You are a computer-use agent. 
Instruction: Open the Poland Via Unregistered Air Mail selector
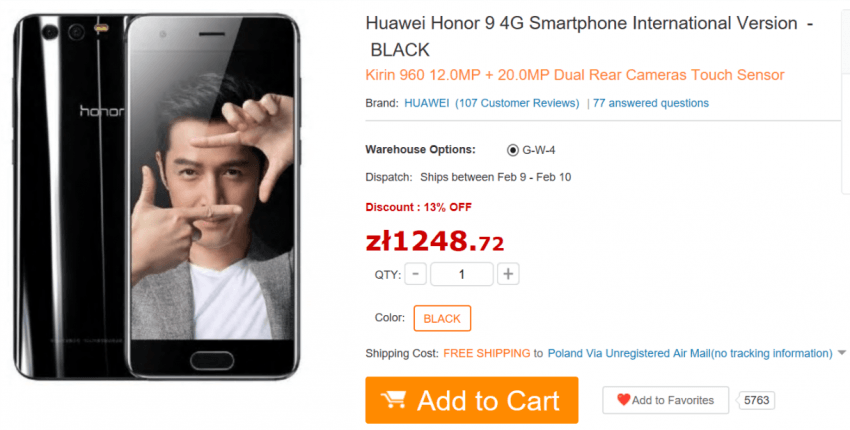(x=690, y=353)
